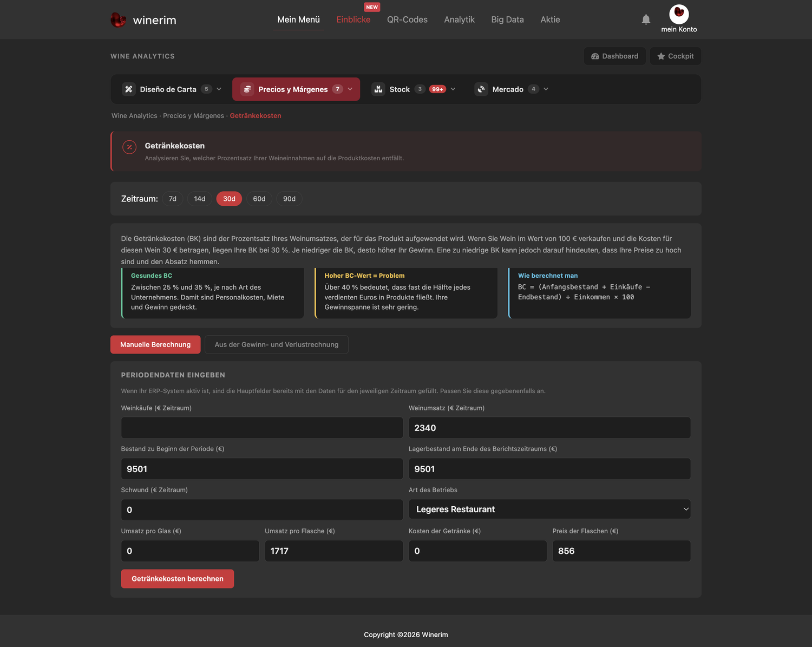Click the Weinkäufe input field

[x=262, y=428]
